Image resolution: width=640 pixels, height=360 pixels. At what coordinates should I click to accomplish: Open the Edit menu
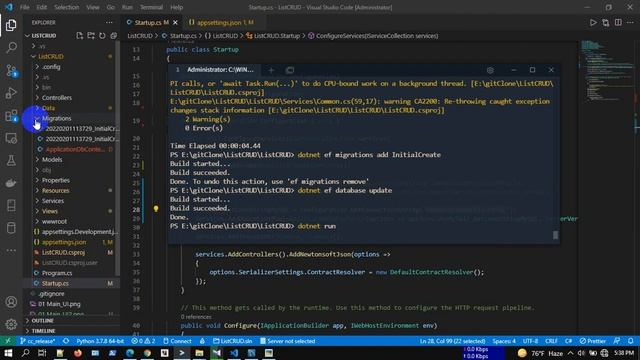(41, 7)
